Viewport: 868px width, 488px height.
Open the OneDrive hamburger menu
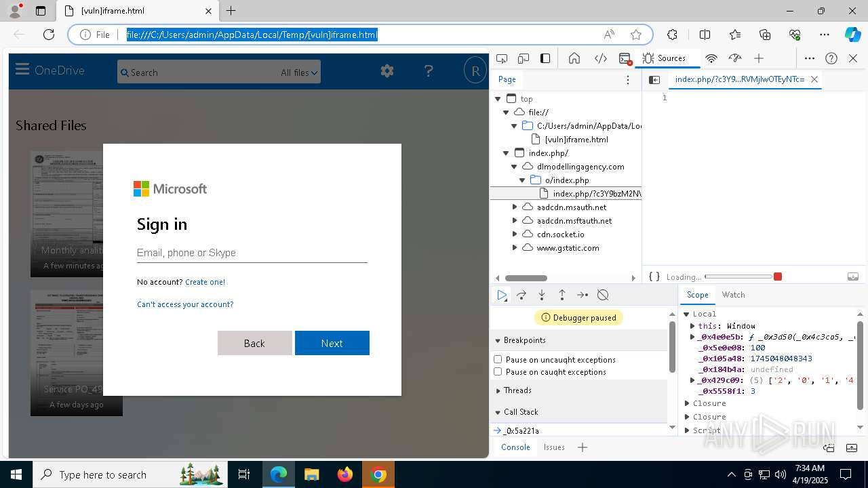tap(22, 70)
